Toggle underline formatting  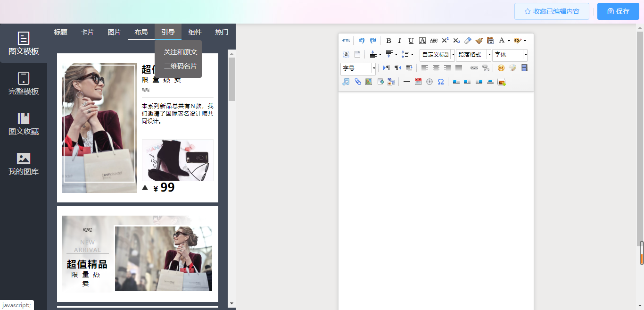(411, 41)
